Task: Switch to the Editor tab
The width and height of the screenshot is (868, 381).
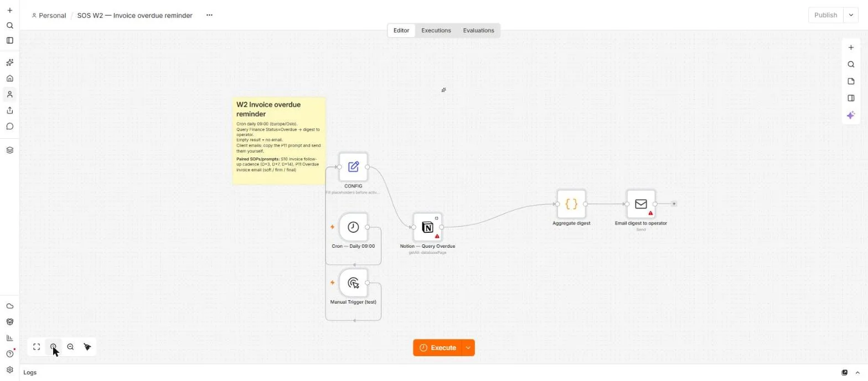Action: coord(401,30)
